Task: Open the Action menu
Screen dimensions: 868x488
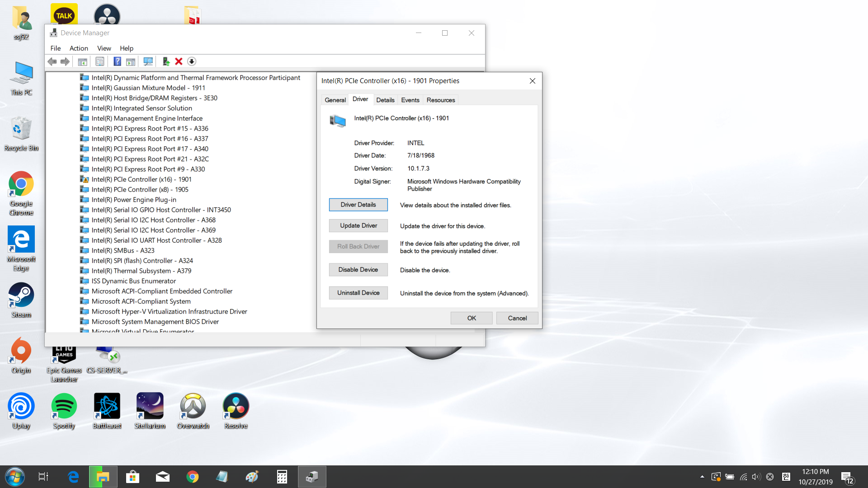Action: point(79,48)
